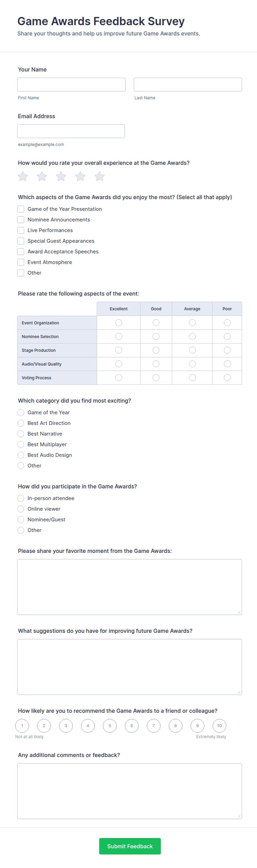The image size is (257, 868).
Task: Click the First Name input field
Action: [71, 85]
